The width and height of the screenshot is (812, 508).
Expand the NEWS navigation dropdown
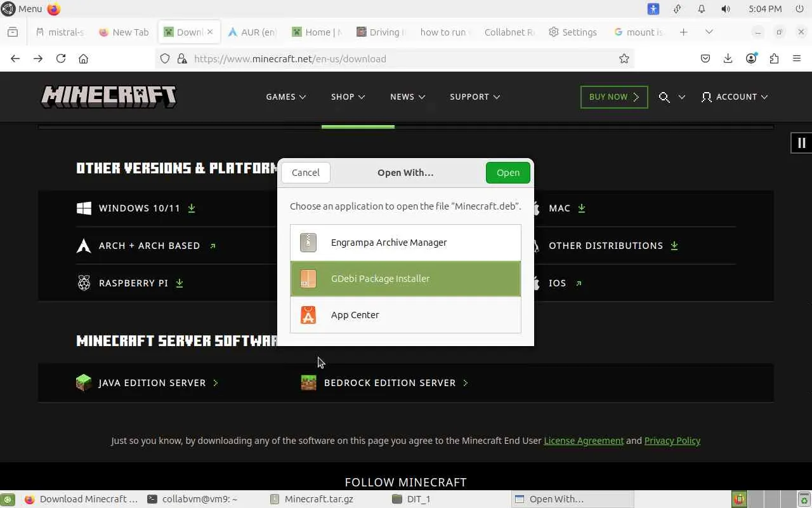(x=408, y=97)
